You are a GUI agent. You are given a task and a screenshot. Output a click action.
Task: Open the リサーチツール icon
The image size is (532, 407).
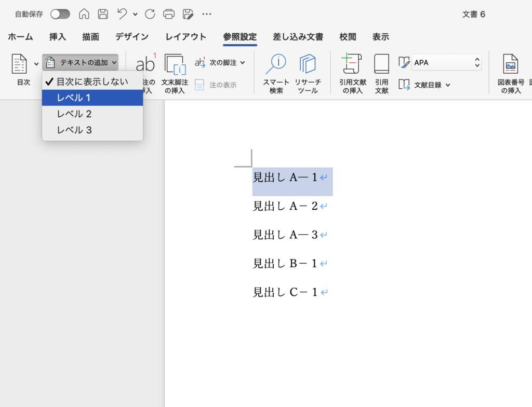tap(308, 64)
